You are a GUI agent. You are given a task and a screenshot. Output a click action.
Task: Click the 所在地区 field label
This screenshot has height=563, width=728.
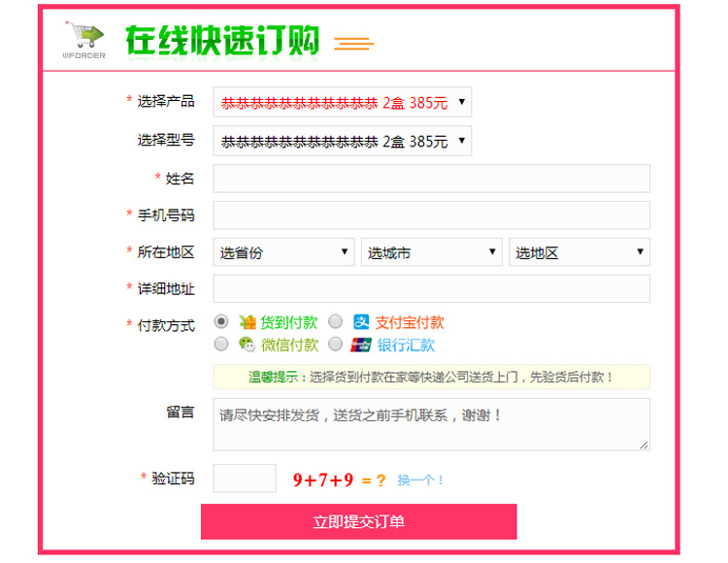point(166,252)
